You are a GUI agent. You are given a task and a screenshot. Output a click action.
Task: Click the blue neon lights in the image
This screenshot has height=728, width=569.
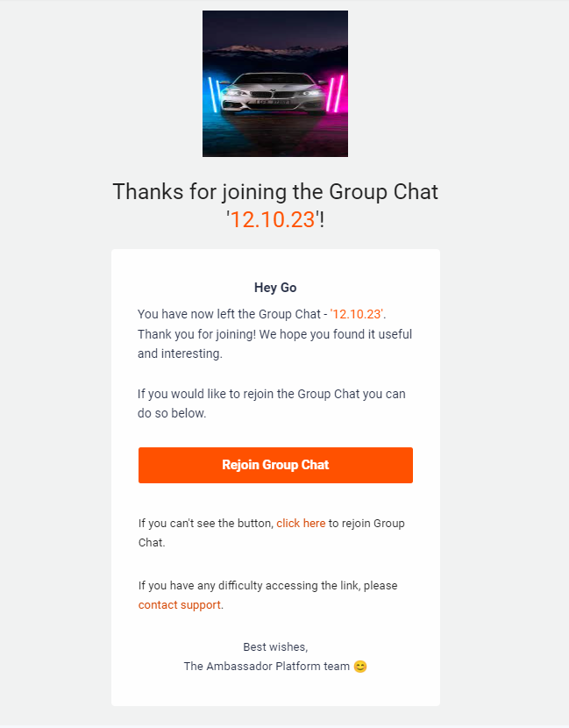coord(214,96)
